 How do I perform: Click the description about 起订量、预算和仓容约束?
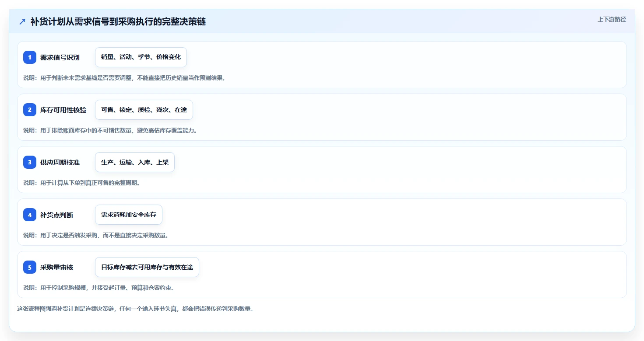[99, 288]
